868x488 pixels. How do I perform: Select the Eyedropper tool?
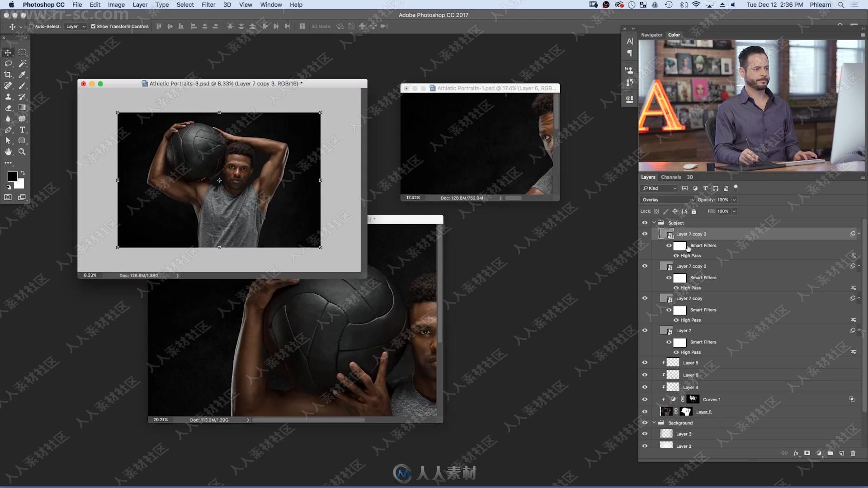tap(22, 75)
